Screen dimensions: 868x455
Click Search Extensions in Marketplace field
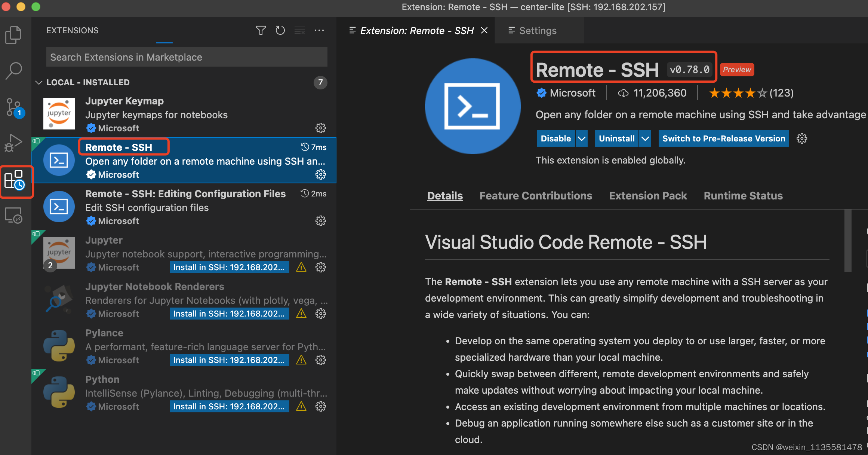coord(186,56)
